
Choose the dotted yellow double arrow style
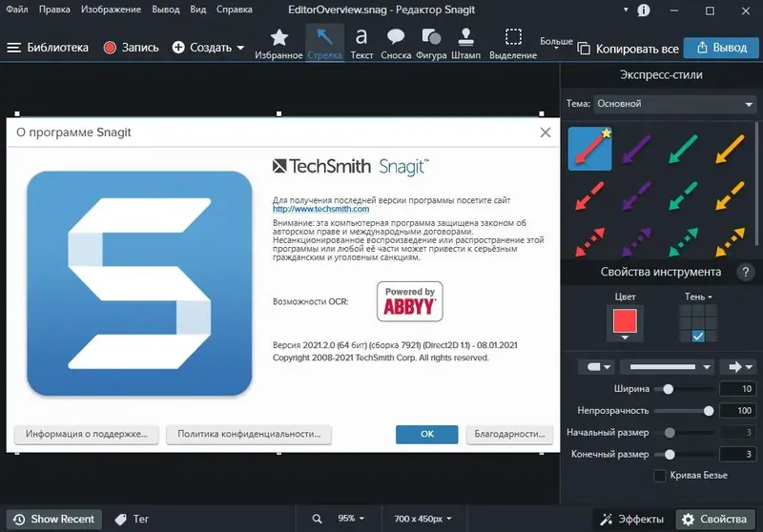tap(730, 241)
